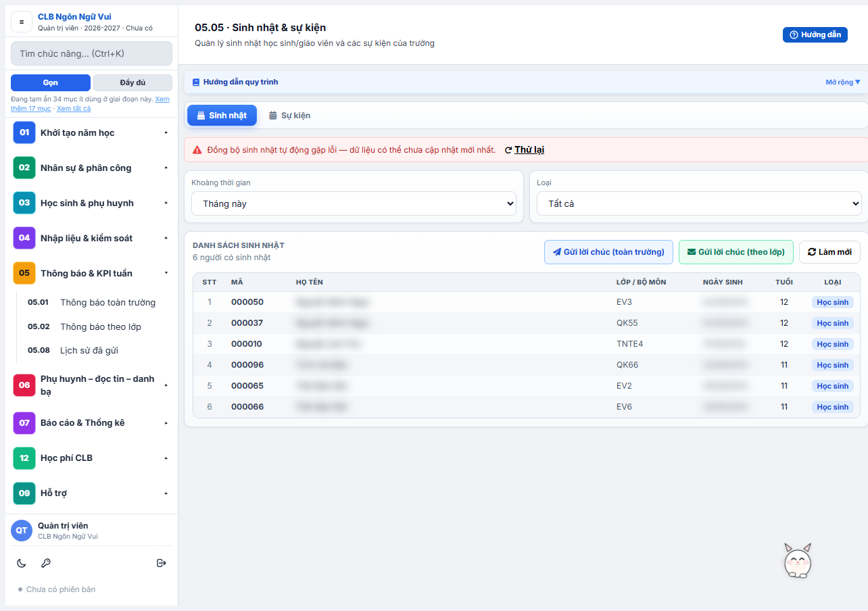Toggle dark mode with the moon icon
868x611 pixels.
tap(22, 563)
